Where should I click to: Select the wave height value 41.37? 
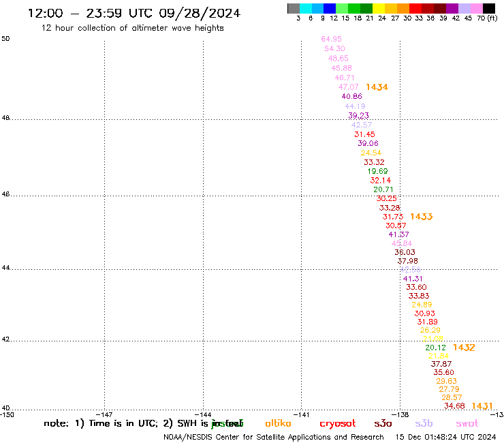tap(398, 234)
